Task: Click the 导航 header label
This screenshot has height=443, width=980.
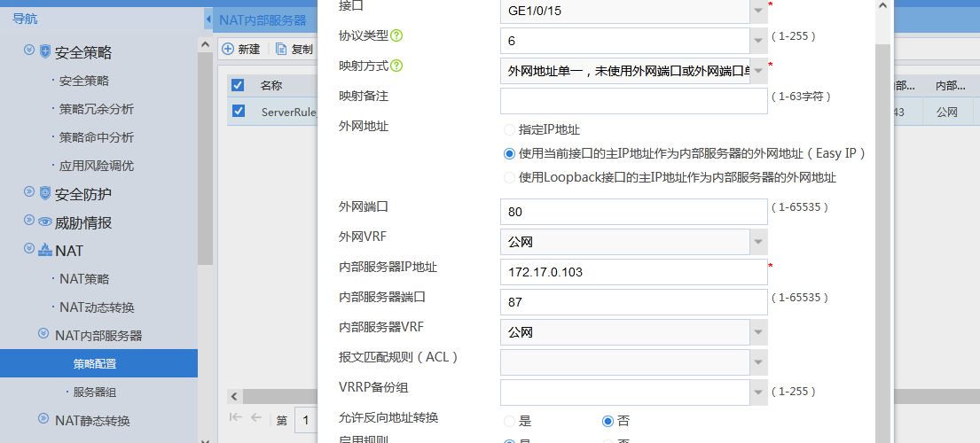Action: pyautogui.click(x=25, y=19)
